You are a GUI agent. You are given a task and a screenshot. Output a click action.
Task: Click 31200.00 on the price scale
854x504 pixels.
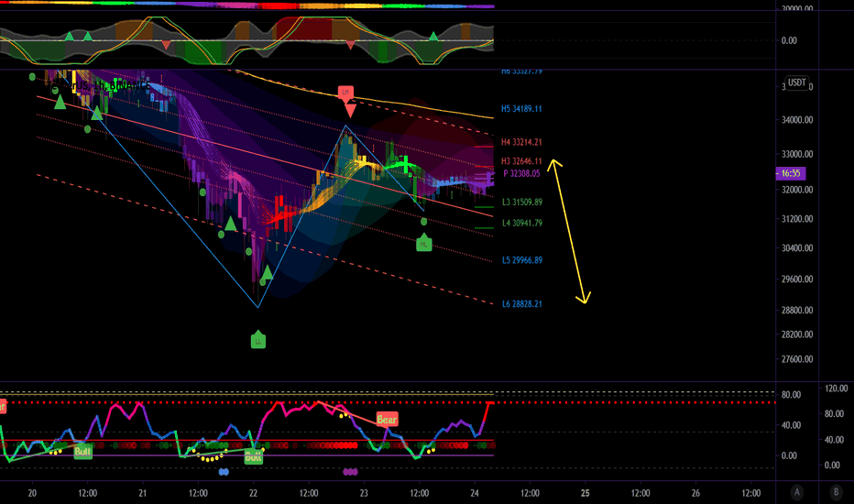(x=797, y=219)
